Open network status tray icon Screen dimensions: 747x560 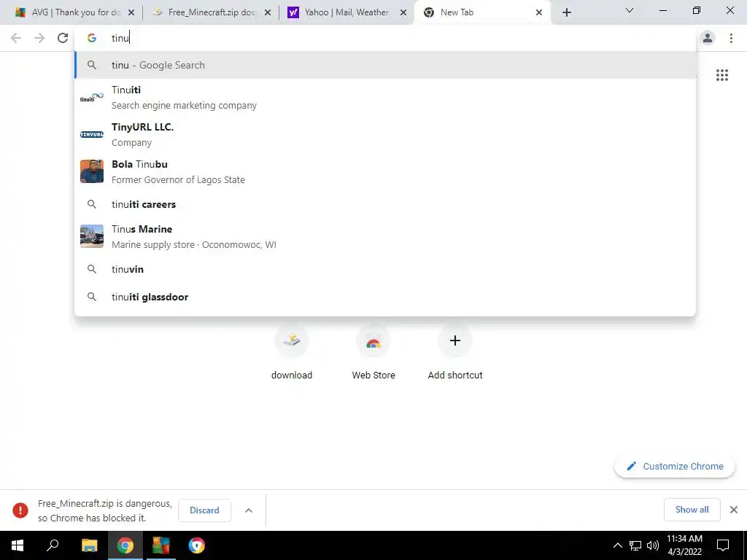(635, 545)
